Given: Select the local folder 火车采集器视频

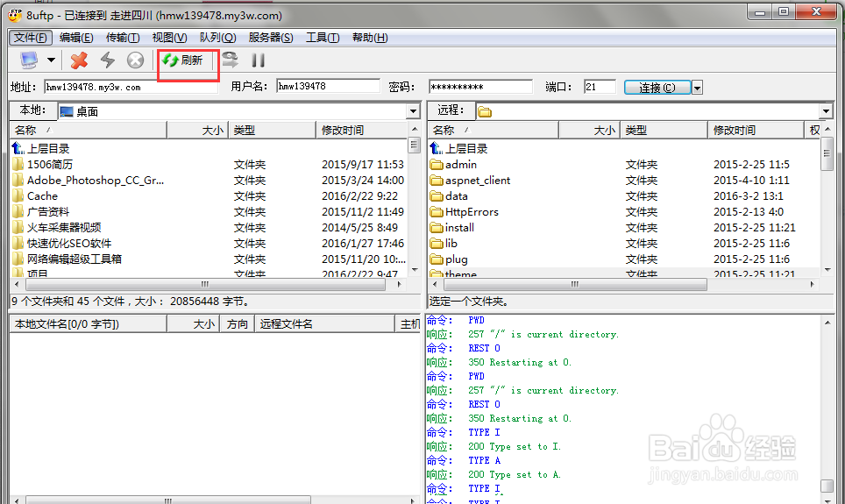Looking at the screenshot, I should pos(64,228).
